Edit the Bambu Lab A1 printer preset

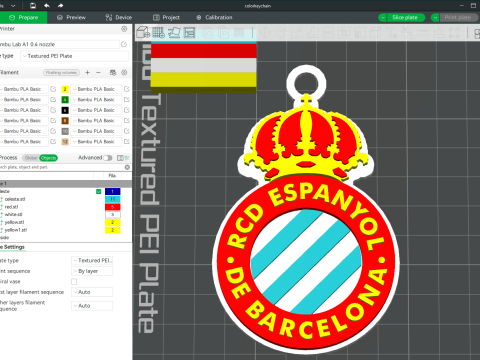tap(124, 44)
